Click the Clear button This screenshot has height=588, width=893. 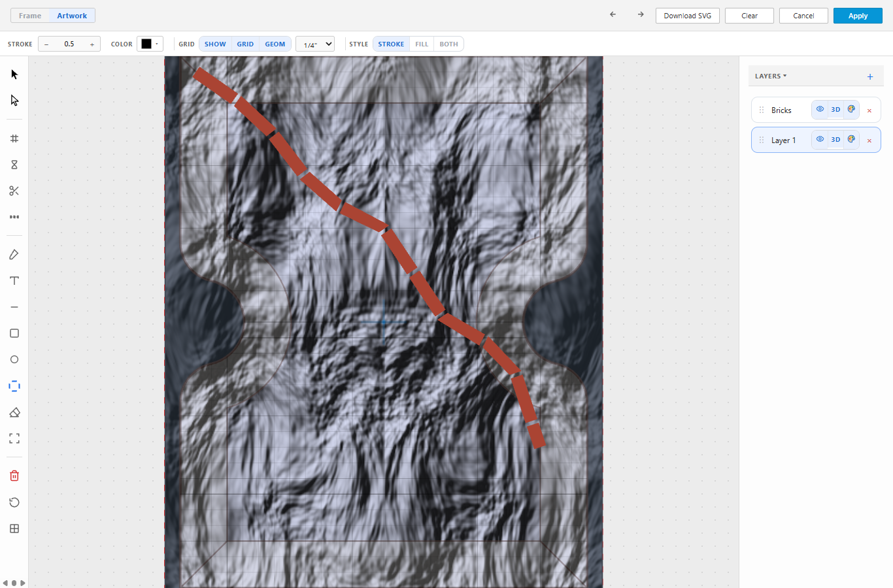(x=749, y=16)
